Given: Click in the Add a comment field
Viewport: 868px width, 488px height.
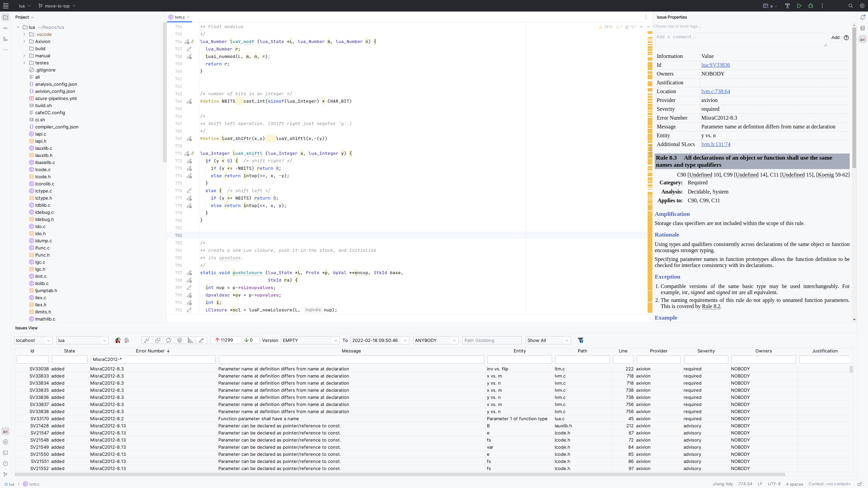Looking at the screenshot, I should point(741,40).
